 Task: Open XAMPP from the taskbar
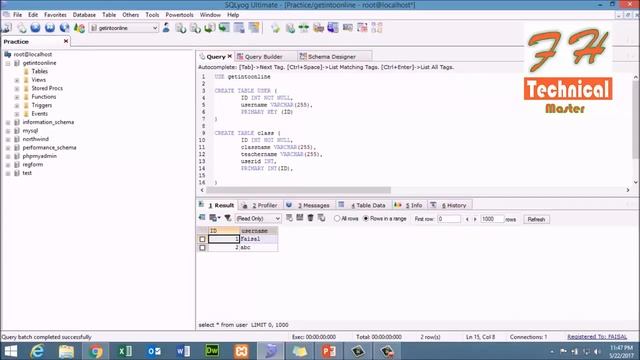click(x=241, y=351)
